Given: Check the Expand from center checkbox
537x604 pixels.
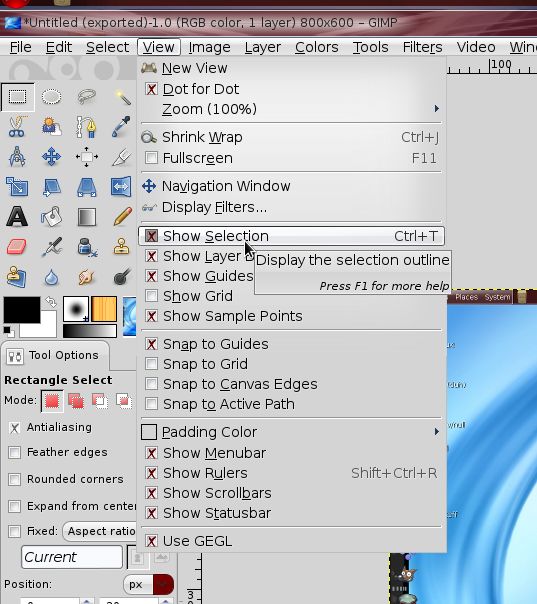Looking at the screenshot, I should pyautogui.click(x=15, y=506).
